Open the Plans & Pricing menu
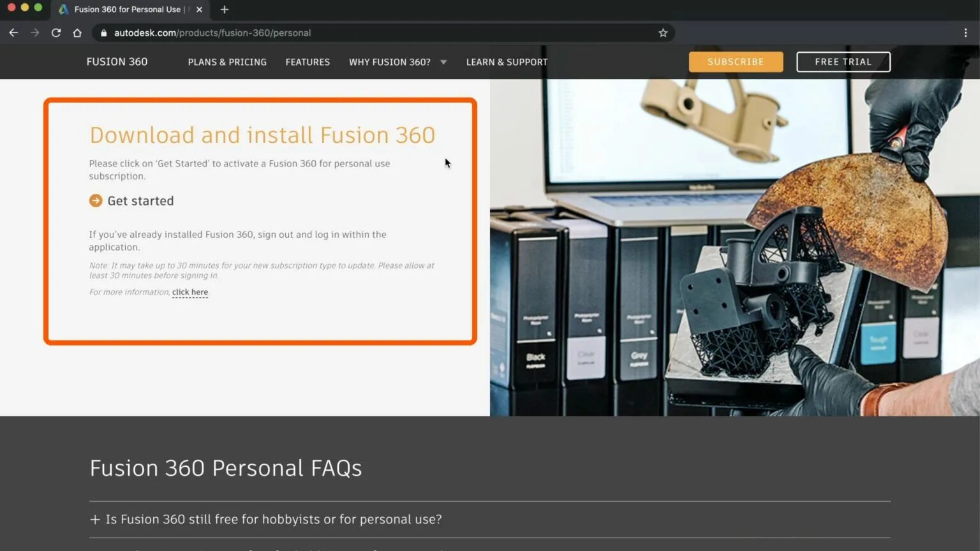The width and height of the screenshot is (980, 551). [x=227, y=62]
